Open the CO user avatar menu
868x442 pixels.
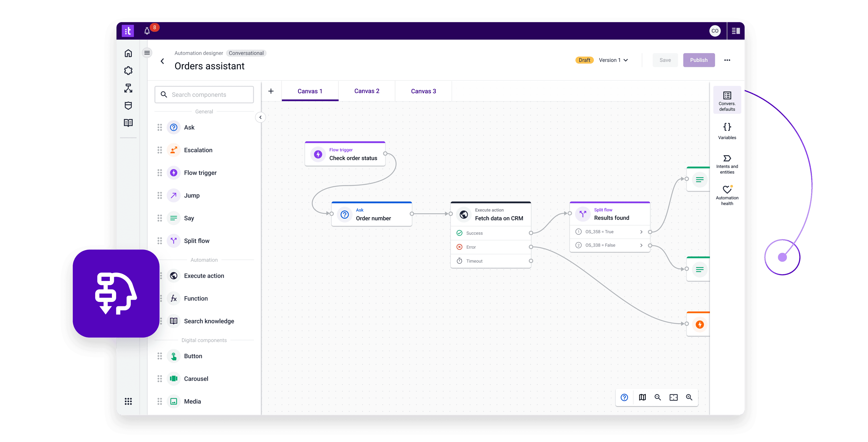715,31
